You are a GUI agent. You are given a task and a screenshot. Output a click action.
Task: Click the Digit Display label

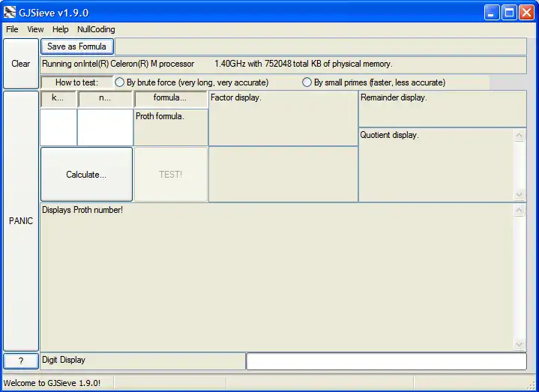[64, 360]
